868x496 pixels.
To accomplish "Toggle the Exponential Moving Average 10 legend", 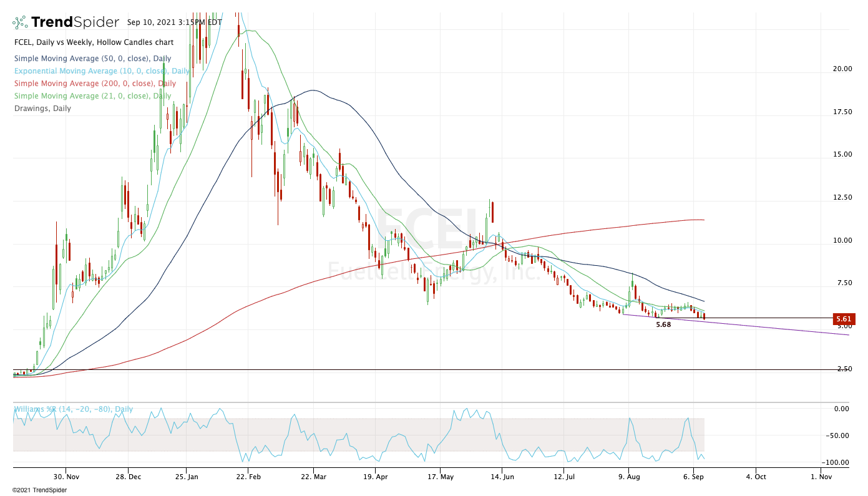I will 102,71.
